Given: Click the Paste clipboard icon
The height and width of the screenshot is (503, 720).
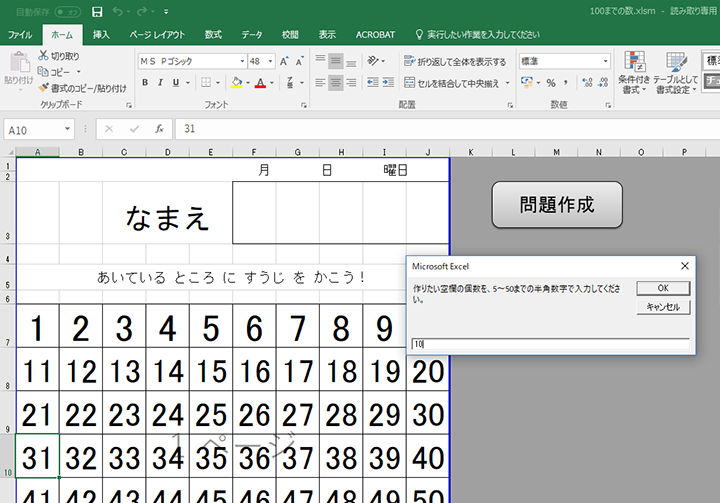Looking at the screenshot, I should point(19,63).
